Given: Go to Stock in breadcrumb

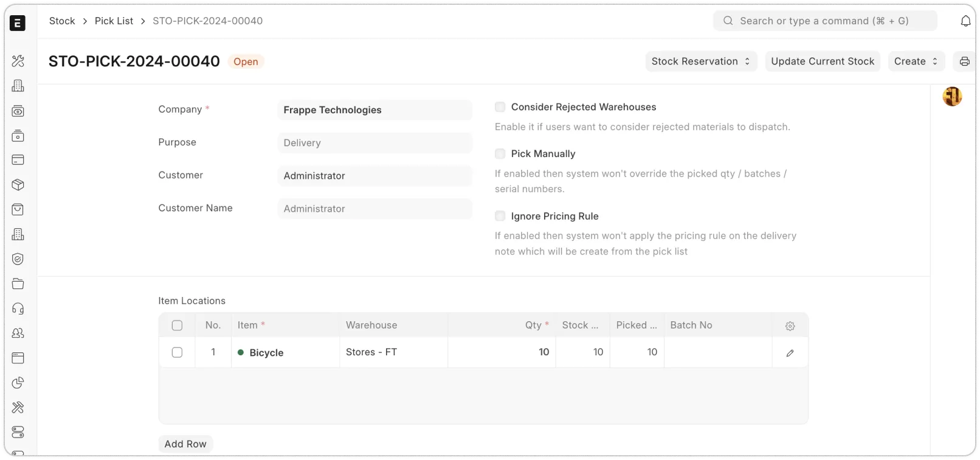Looking at the screenshot, I should 62,21.
